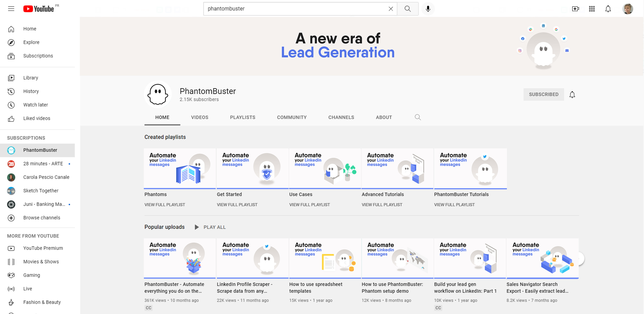Screen dimensions: 644x314
Task: View full playlist under Get Started
Action: (237, 205)
